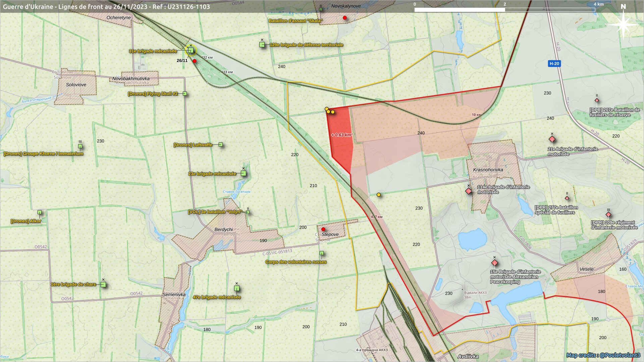
Task: Click the 31e brigade mécanisée text label
Action: click(153, 51)
